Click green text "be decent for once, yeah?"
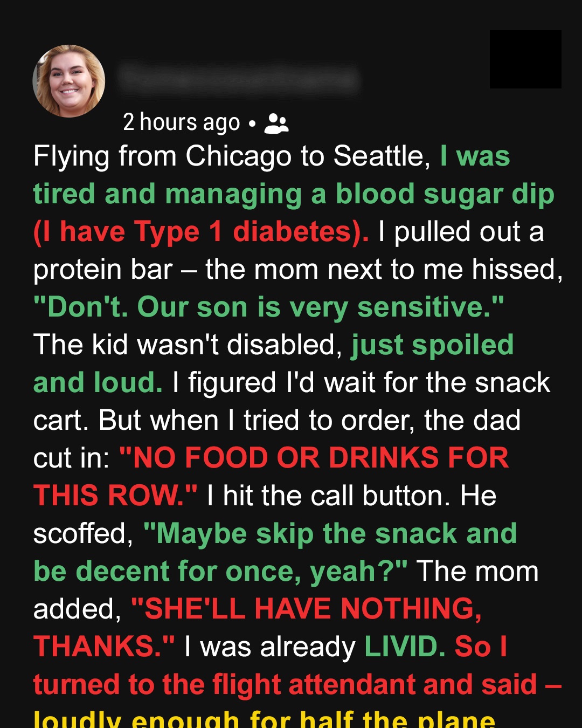This screenshot has width=582, height=728. [220, 572]
